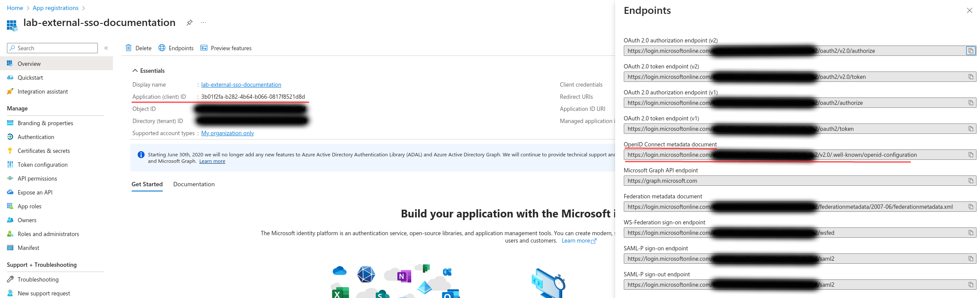Click the Home breadcrumb link
The width and height of the screenshot is (980, 298).
15,8
